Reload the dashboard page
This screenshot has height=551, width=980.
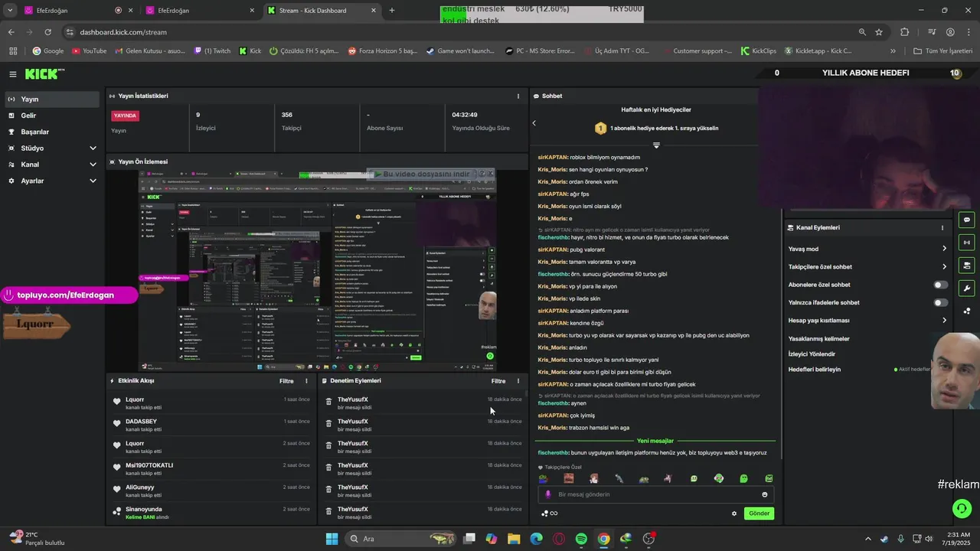(x=47, y=32)
